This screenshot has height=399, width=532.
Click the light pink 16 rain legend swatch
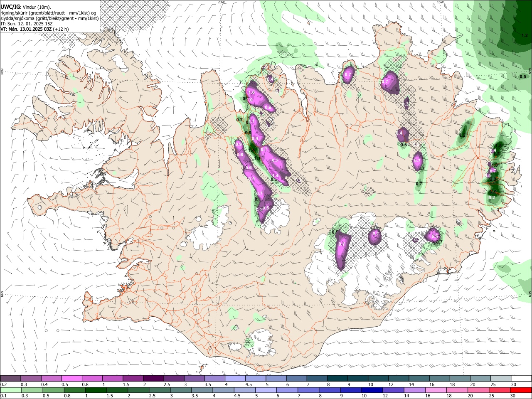click(436, 390)
